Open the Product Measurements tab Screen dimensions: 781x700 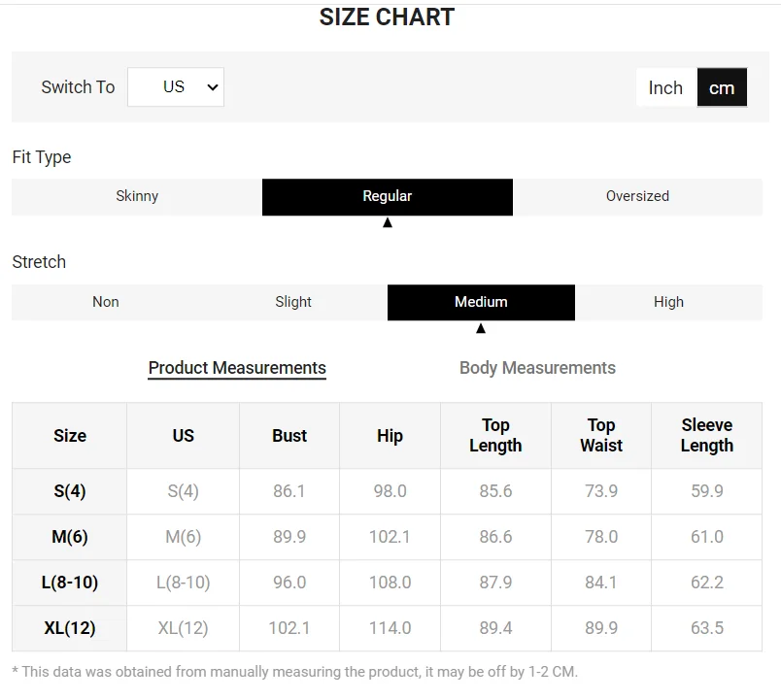237,368
